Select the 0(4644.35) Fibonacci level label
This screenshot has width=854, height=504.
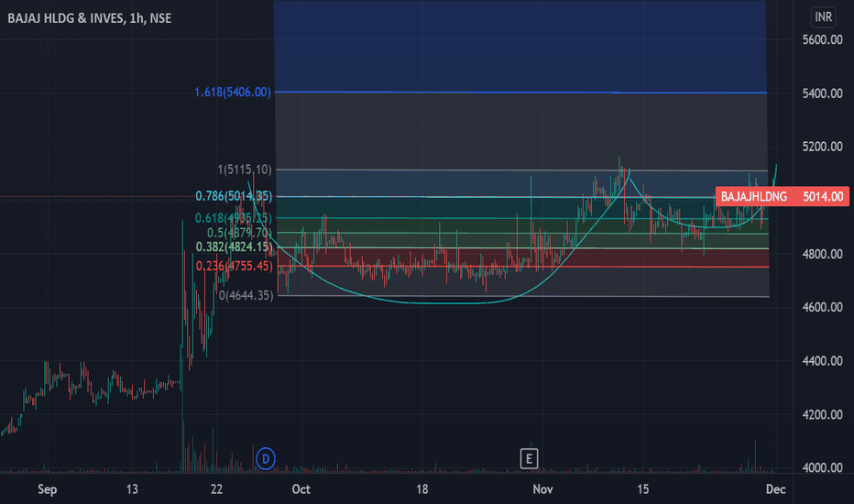246,295
